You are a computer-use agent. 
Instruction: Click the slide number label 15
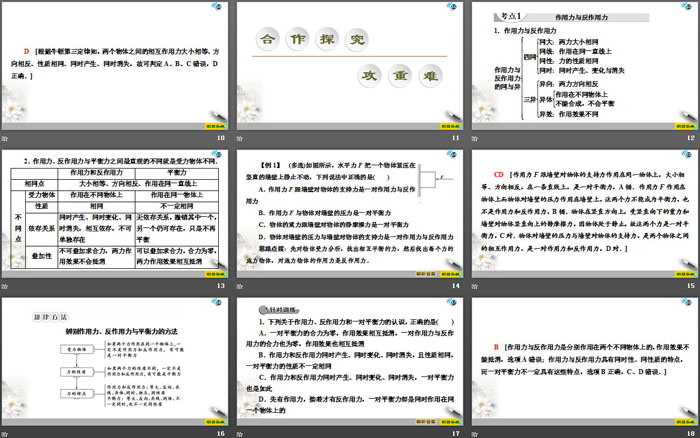(691, 286)
